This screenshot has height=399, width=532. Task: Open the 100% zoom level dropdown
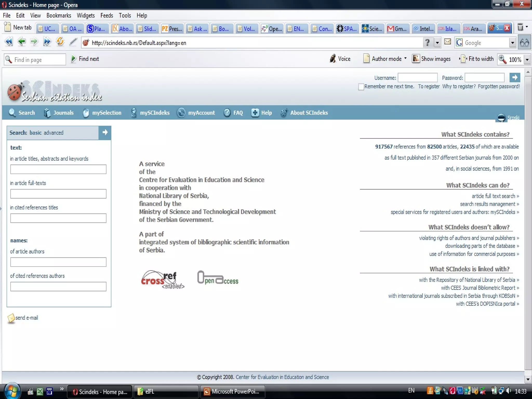(527, 60)
